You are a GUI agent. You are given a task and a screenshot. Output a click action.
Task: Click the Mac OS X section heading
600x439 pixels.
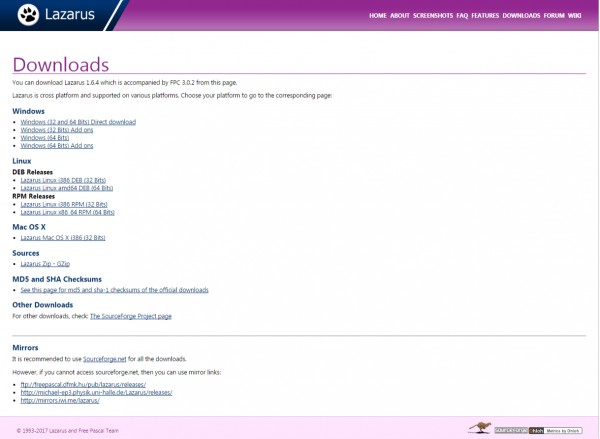pos(29,227)
